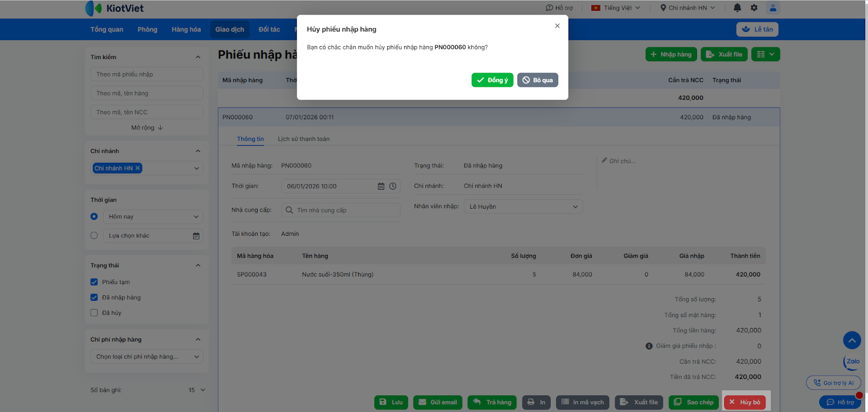The height and width of the screenshot is (412, 868).
Task: Close the Hủy phiếu nhập hàng dialog
Action: pos(557,25)
